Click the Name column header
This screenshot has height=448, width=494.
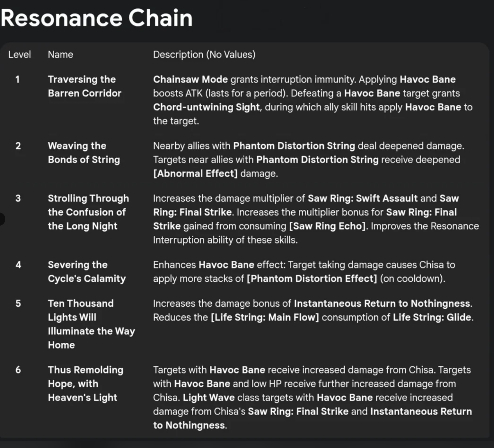point(60,54)
